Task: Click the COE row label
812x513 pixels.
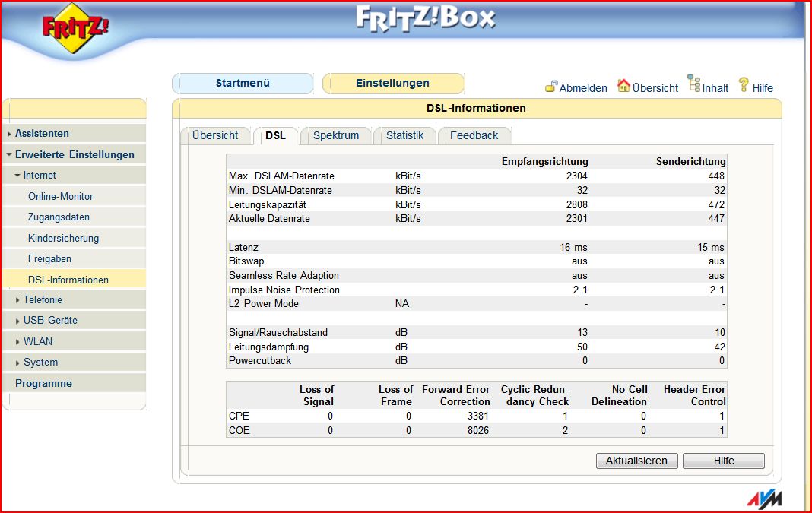Action: click(x=239, y=431)
